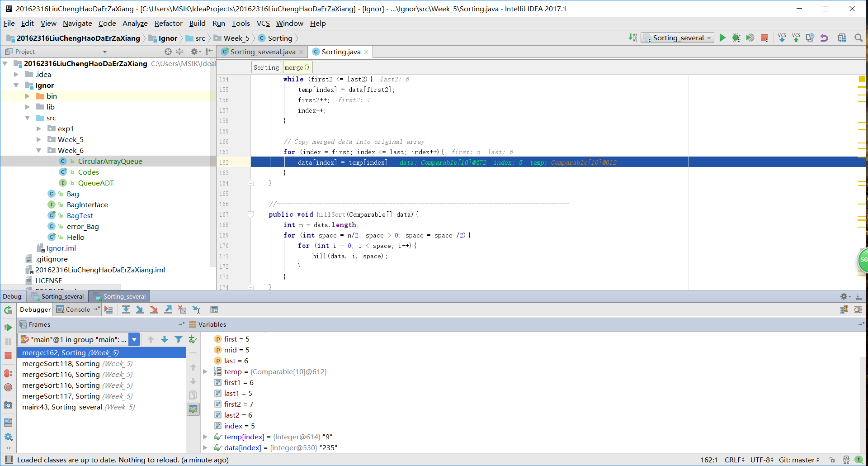
Task: Open Project view type dropdown
Action: 105,52
